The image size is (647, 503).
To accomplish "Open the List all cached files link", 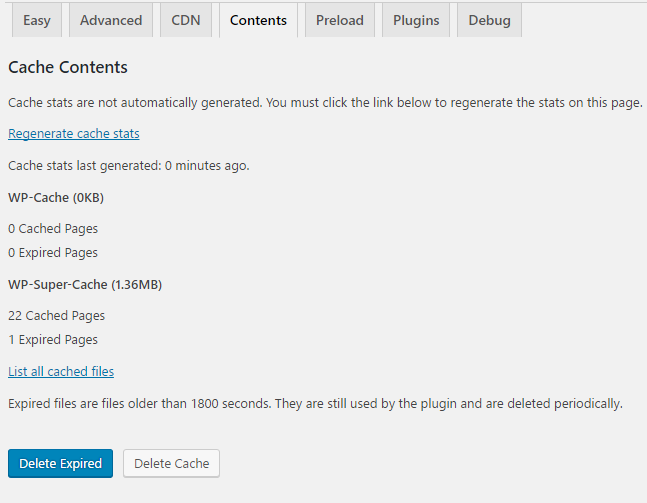I will coord(61,371).
